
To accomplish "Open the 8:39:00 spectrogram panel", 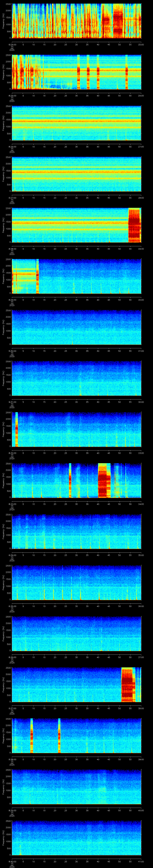I will tap(76, 787).
